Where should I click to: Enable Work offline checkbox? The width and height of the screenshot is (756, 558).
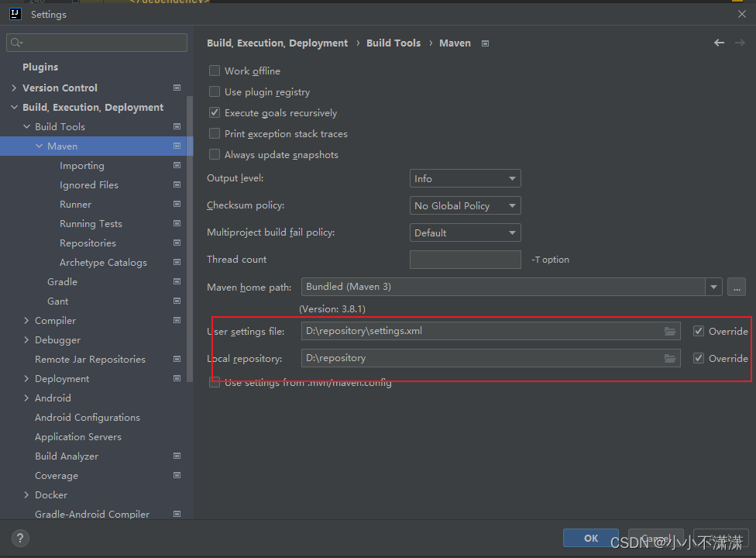[215, 71]
